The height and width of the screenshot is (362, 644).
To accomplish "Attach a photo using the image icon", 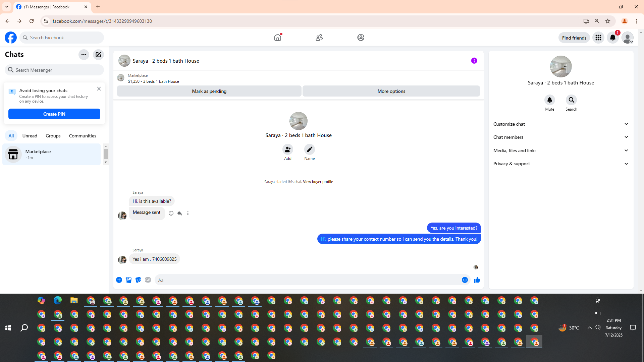I will click(128, 280).
